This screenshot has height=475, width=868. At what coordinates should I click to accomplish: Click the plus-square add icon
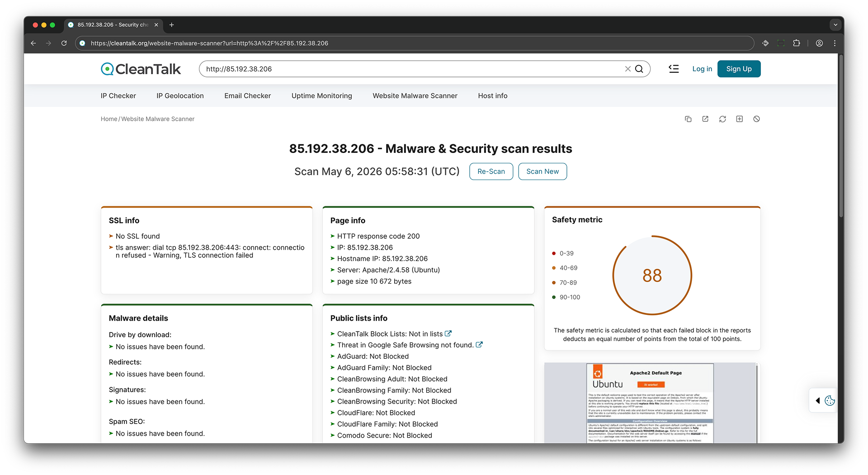coord(740,119)
